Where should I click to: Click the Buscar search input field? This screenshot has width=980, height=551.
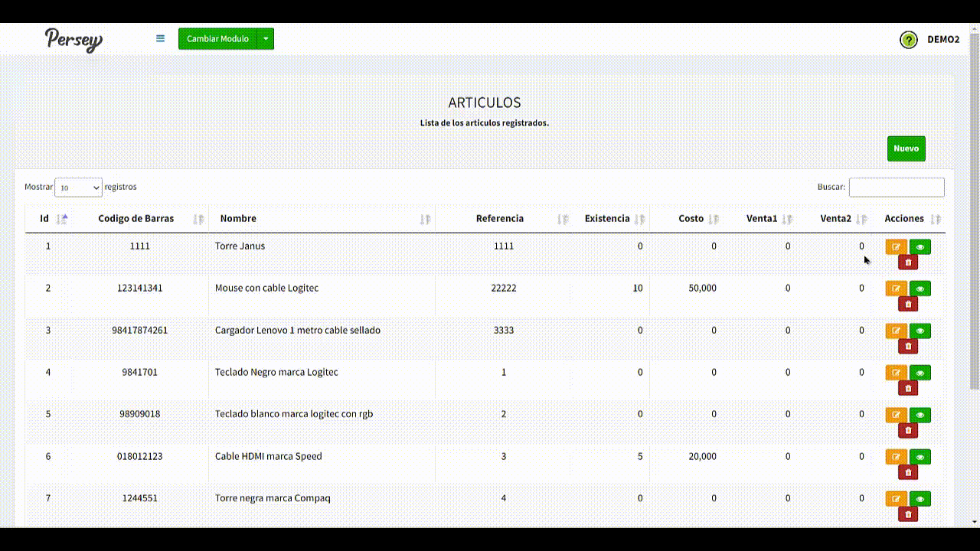coord(896,187)
